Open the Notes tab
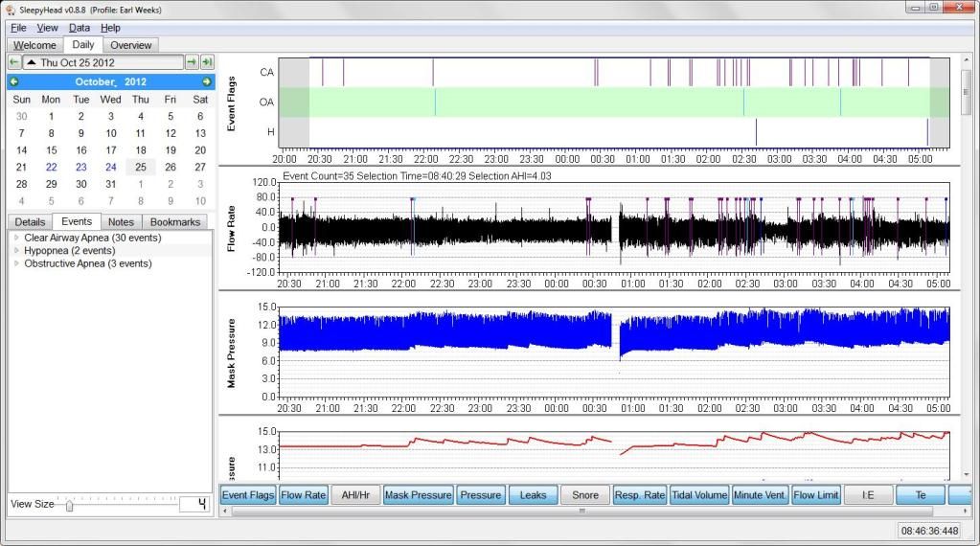The width and height of the screenshot is (980, 546). point(121,222)
